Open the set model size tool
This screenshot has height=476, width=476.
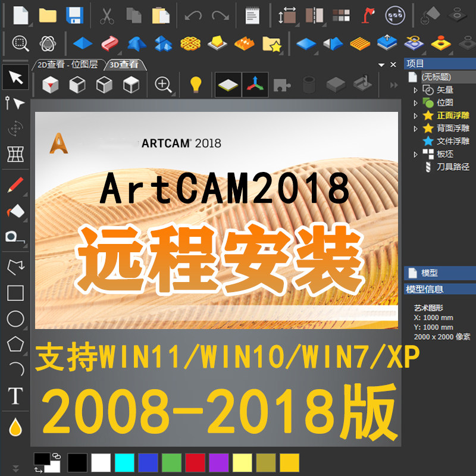[287, 15]
